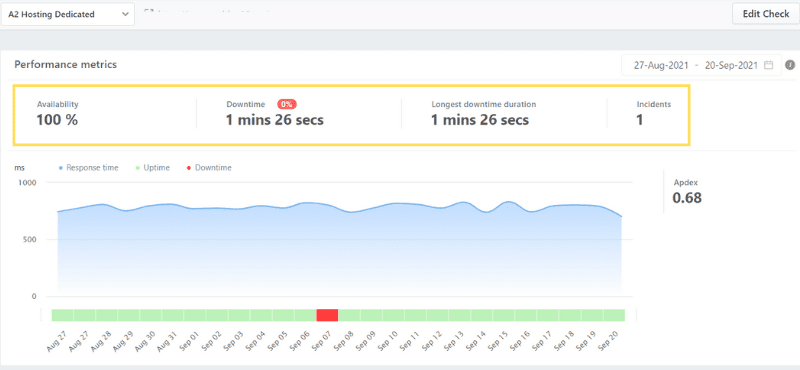Screen dimensions: 800x370
Task: Click the red Sep 07 downtime block
Action: tap(327, 315)
